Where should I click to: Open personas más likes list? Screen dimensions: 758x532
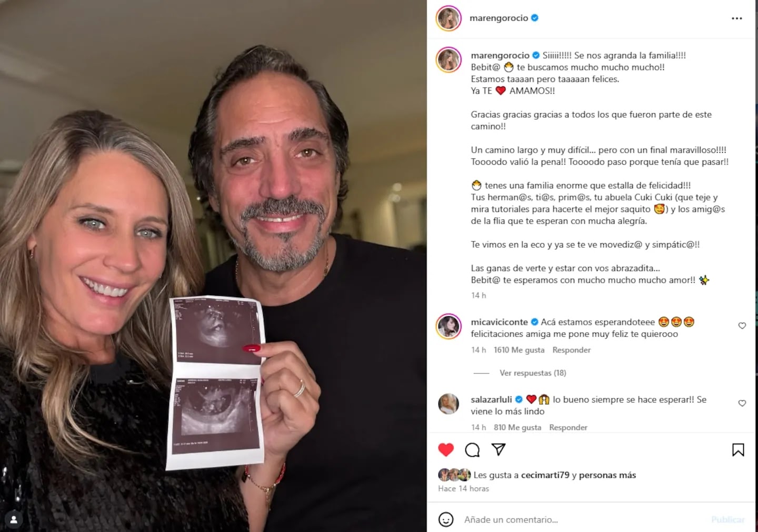[607, 475]
